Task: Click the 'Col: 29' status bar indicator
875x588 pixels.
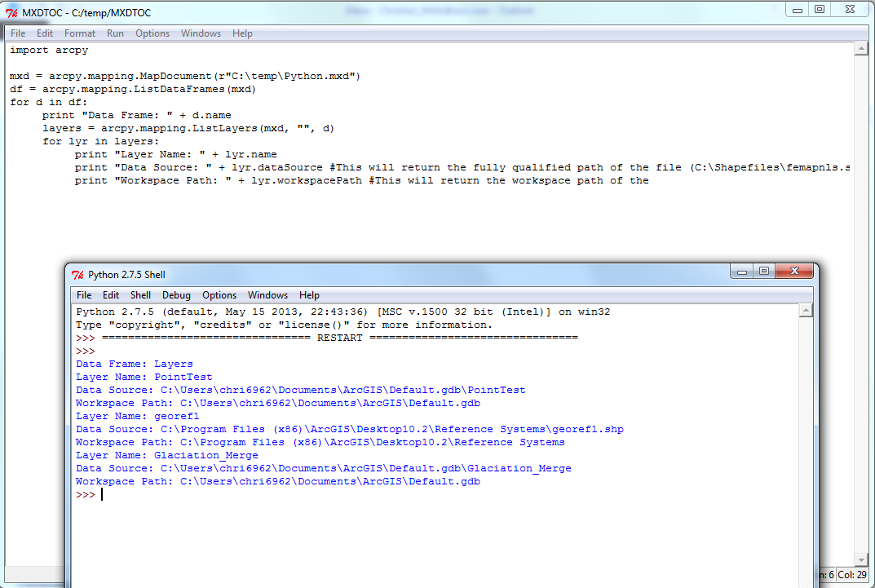Action: click(x=852, y=574)
